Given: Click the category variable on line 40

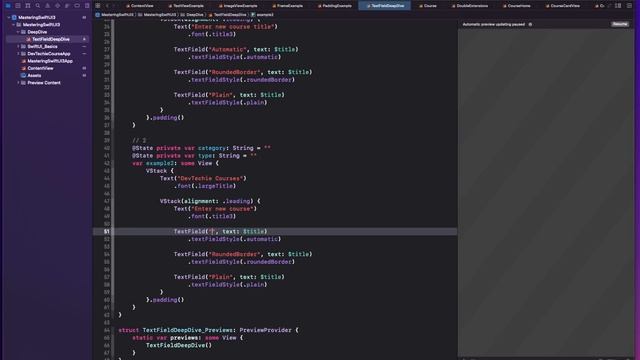Looking at the screenshot, I should 212,148.
